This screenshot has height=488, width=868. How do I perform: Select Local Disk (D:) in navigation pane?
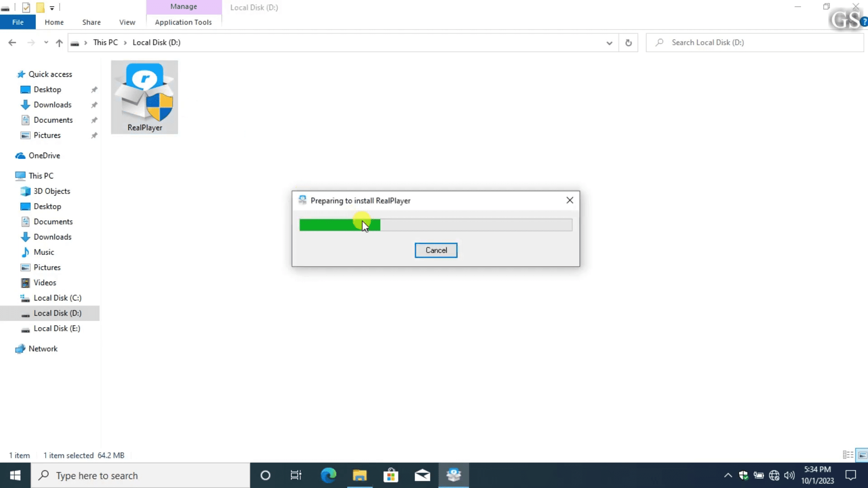click(50, 313)
